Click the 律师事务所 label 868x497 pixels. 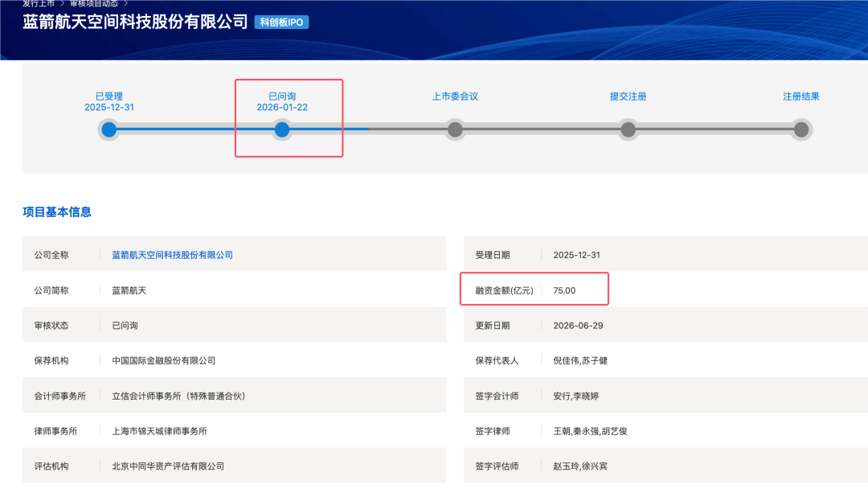click(x=56, y=431)
